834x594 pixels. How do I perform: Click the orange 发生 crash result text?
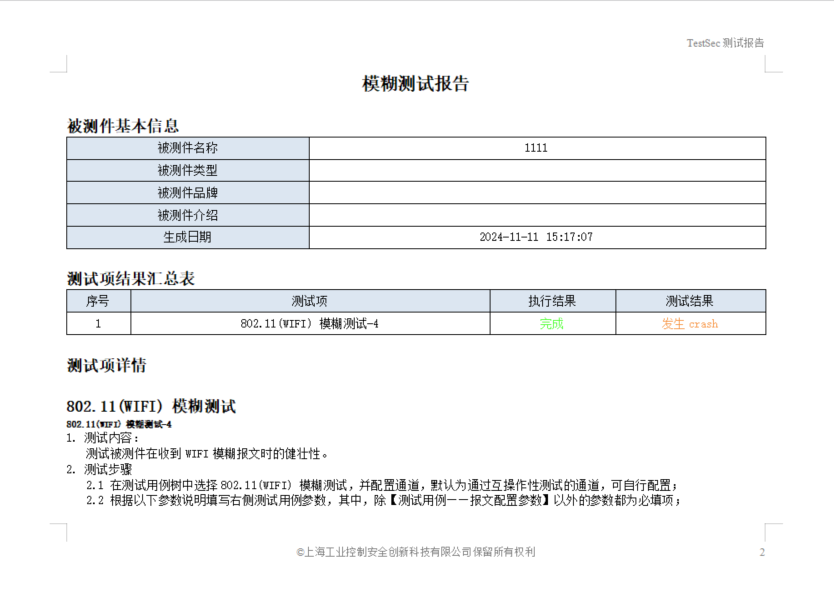(x=690, y=324)
